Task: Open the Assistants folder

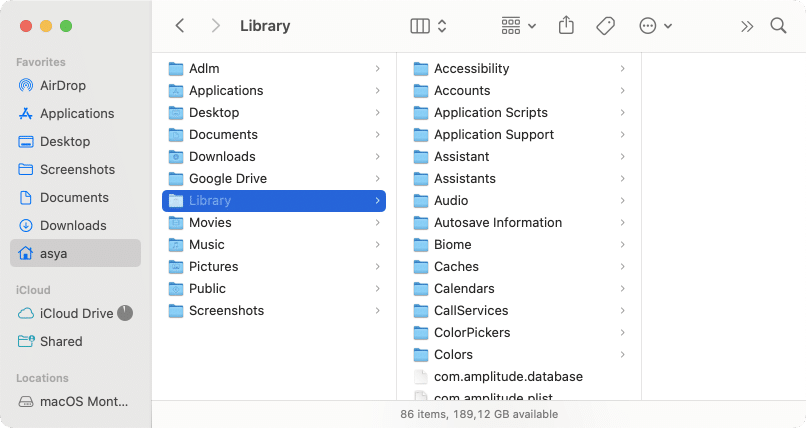Action: pyautogui.click(x=519, y=179)
